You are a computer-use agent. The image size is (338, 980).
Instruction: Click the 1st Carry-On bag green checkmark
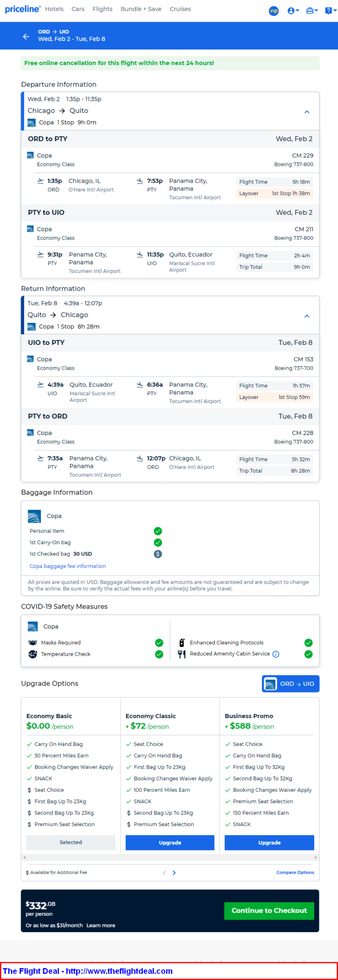(158, 543)
